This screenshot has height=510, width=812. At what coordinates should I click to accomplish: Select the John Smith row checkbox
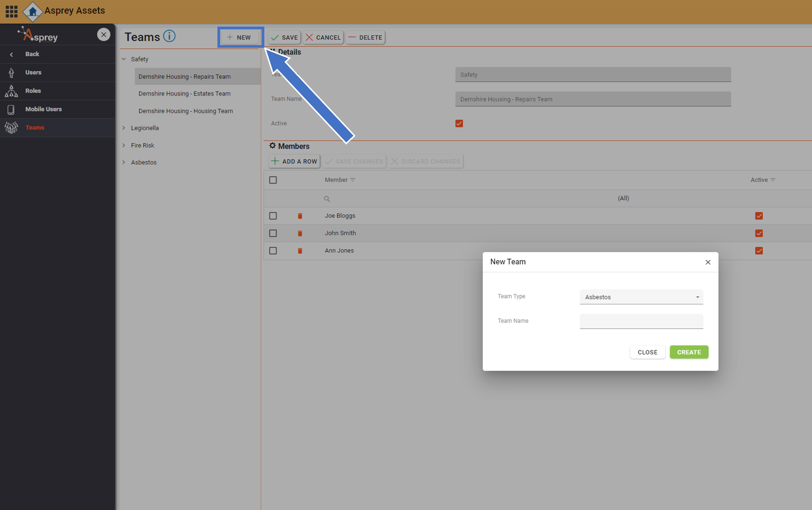click(273, 234)
